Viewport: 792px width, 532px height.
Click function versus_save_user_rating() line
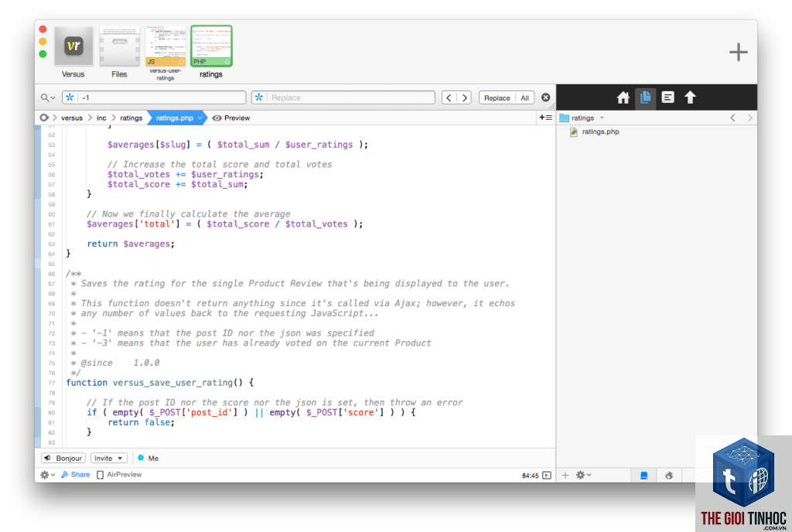(x=159, y=383)
